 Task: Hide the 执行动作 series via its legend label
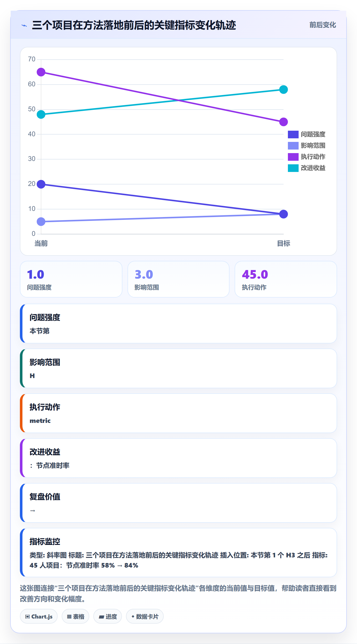tap(313, 157)
